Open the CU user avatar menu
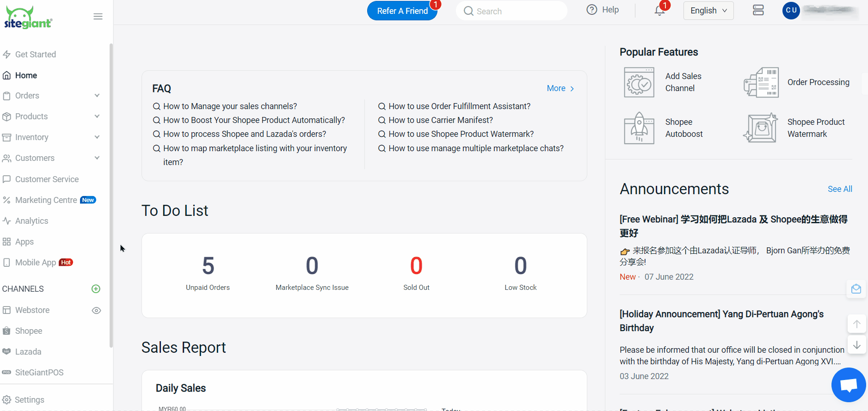Viewport: 868px width, 411px height. coord(791,10)
